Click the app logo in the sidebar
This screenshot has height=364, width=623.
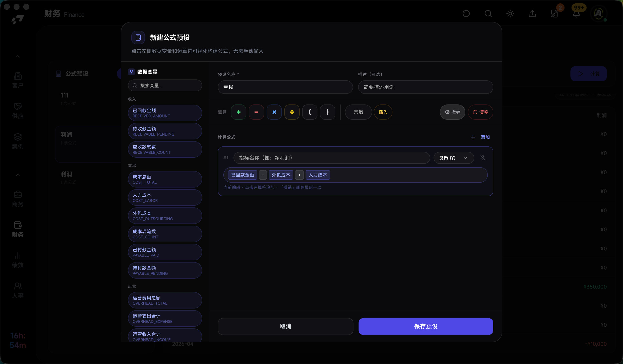18,19
